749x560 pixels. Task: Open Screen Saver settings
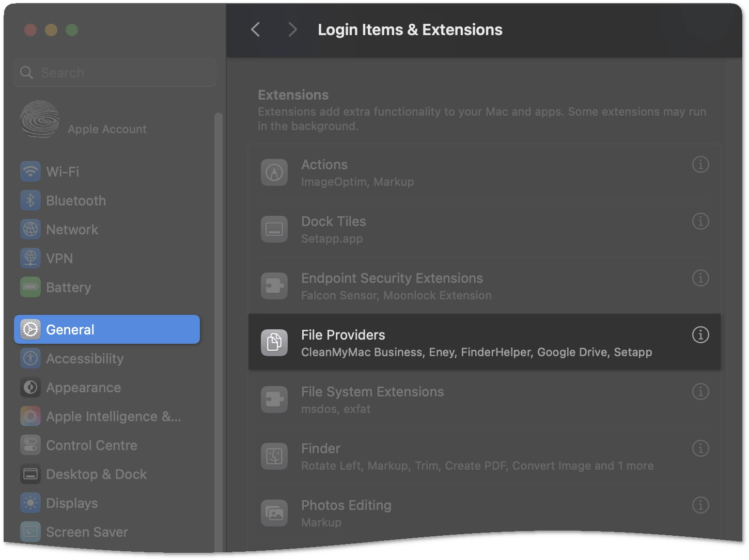click(x=107, y=532)
